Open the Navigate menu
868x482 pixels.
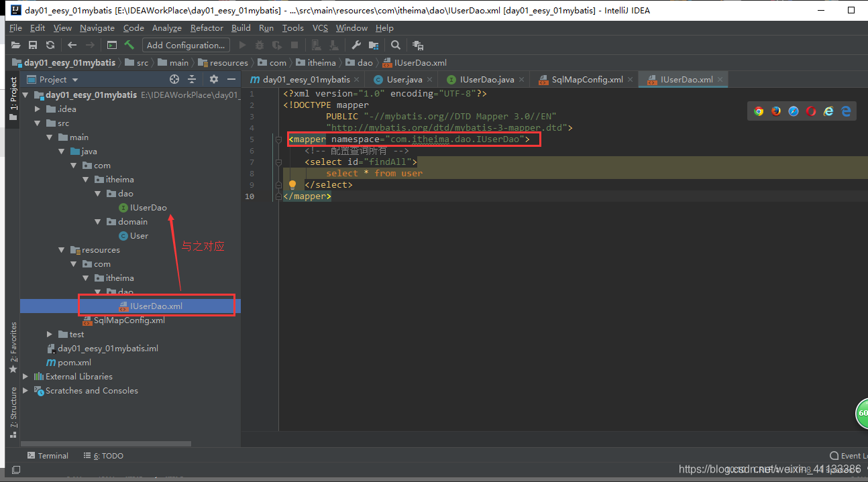[97, 28]
